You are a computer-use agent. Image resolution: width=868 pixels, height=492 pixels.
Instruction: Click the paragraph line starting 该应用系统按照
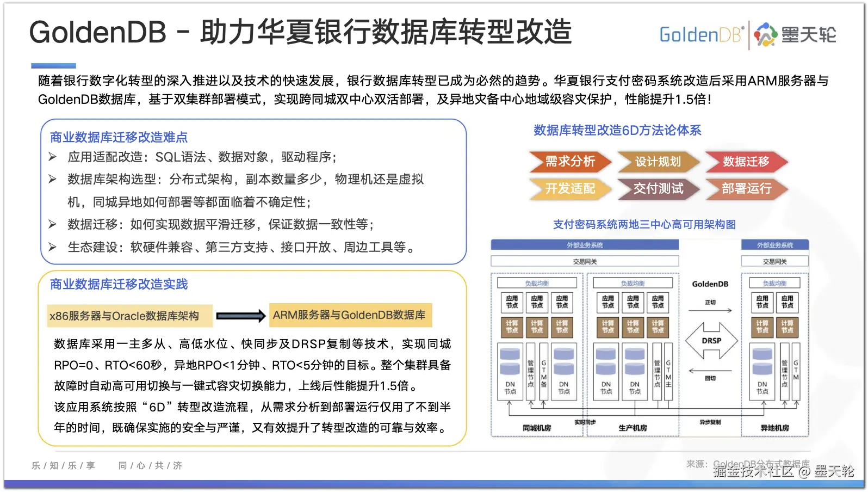(x=252, y=407)
